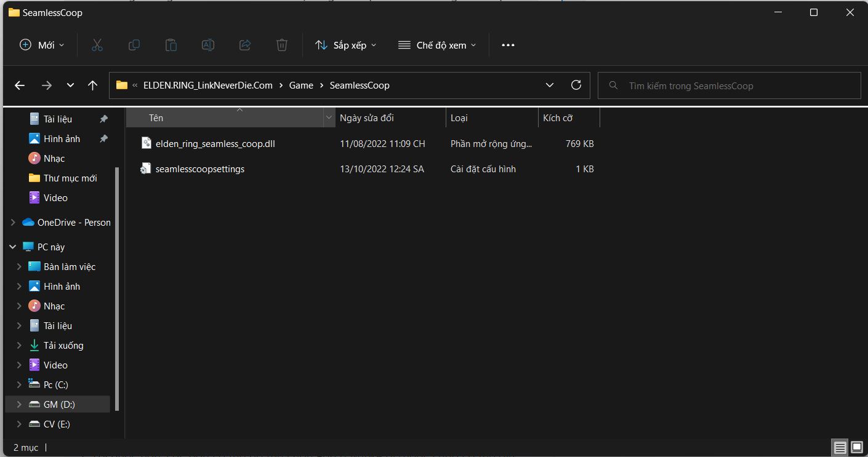
Task: Open the Chế độ xem view menu
Action: point(437,45)
